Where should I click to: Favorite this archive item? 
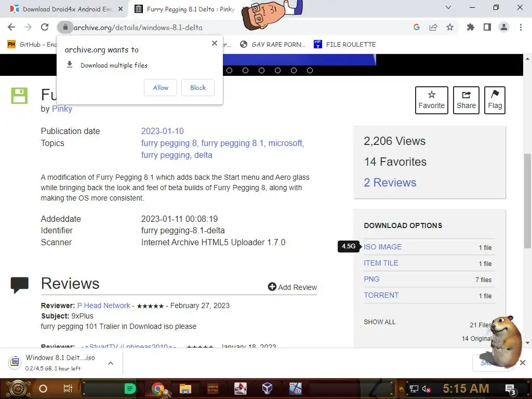point(432,100)
